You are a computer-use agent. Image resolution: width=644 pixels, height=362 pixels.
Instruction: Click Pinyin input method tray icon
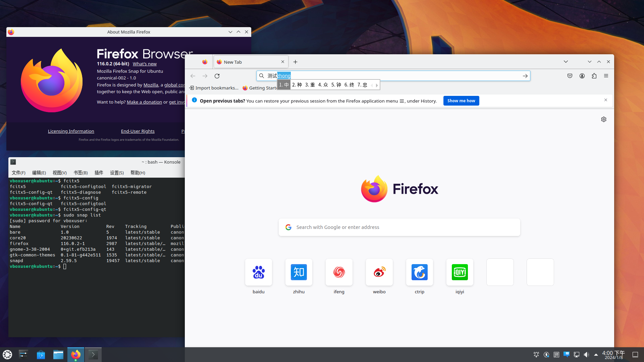(556, 355)
